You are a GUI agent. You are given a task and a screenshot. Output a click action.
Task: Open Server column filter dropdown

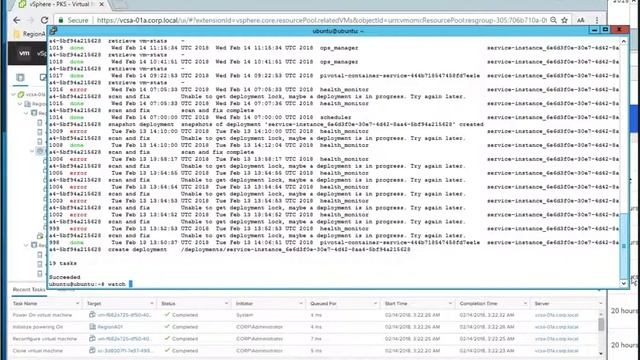click(600, 304)
